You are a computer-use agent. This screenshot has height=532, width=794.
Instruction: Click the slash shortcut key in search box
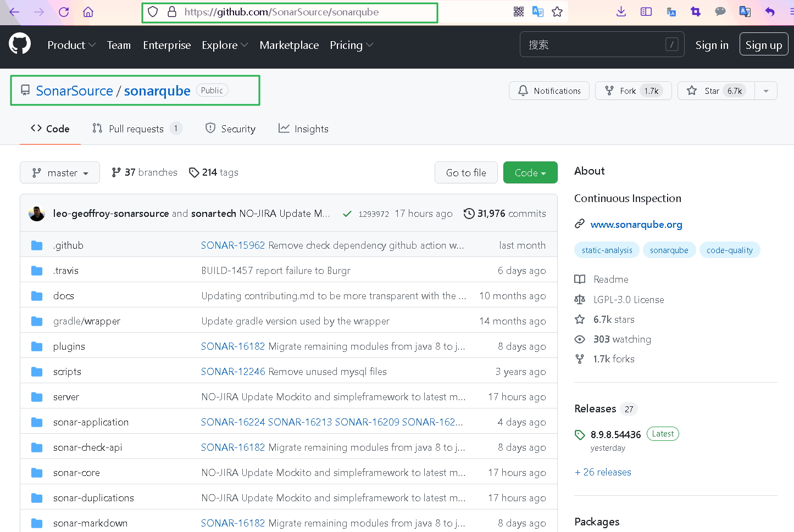[671, 44]
